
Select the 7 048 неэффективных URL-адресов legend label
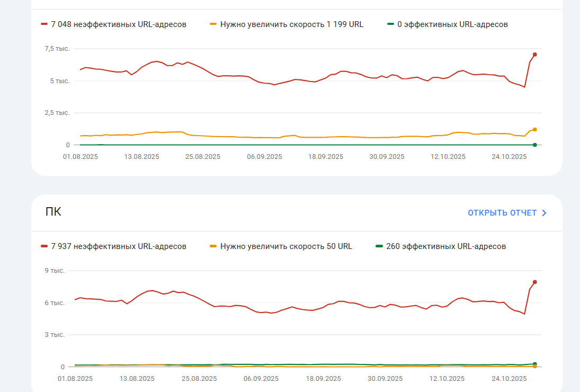tap(119, 24)
